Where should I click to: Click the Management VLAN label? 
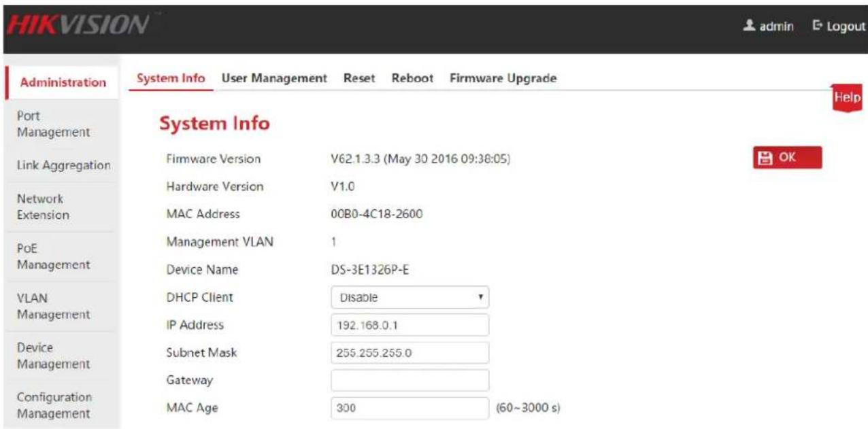220,241
